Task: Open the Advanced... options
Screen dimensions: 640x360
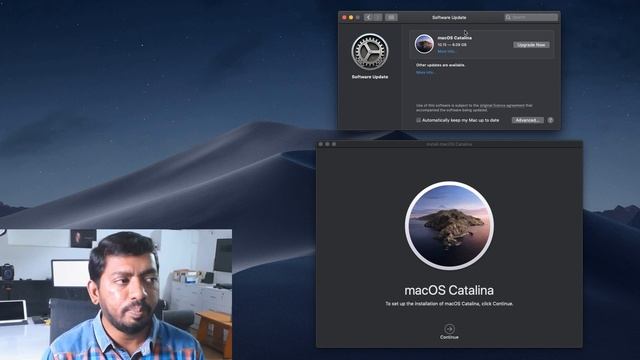Action: [x=527, y=120]
